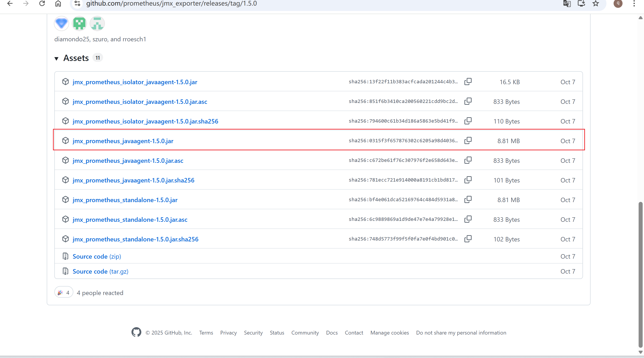Download jmx_prometheus_javaagent-1.5.0.jar.sha256

coord(133,180)
